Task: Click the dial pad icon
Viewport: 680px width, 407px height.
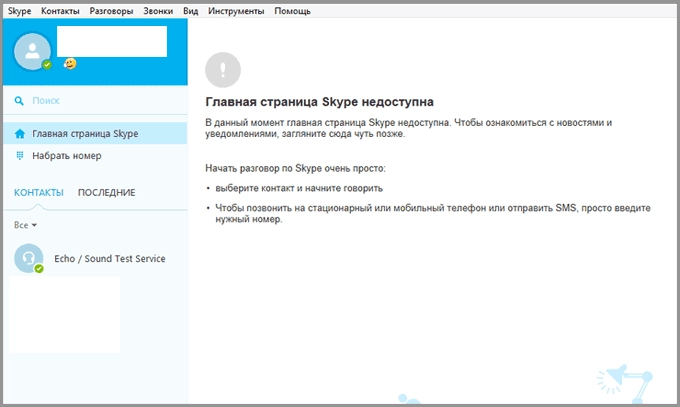Action: tap(20, 155)
